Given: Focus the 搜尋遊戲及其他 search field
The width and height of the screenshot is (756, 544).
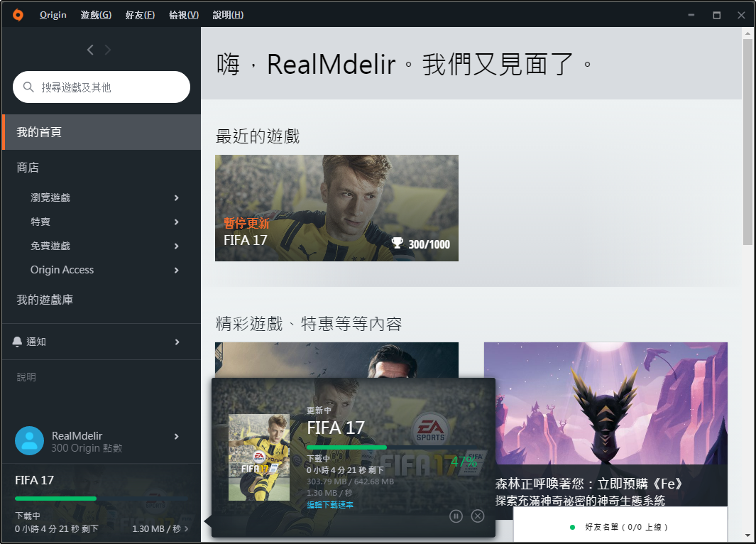Looking at the screenshot, I should tap(102, 87).
